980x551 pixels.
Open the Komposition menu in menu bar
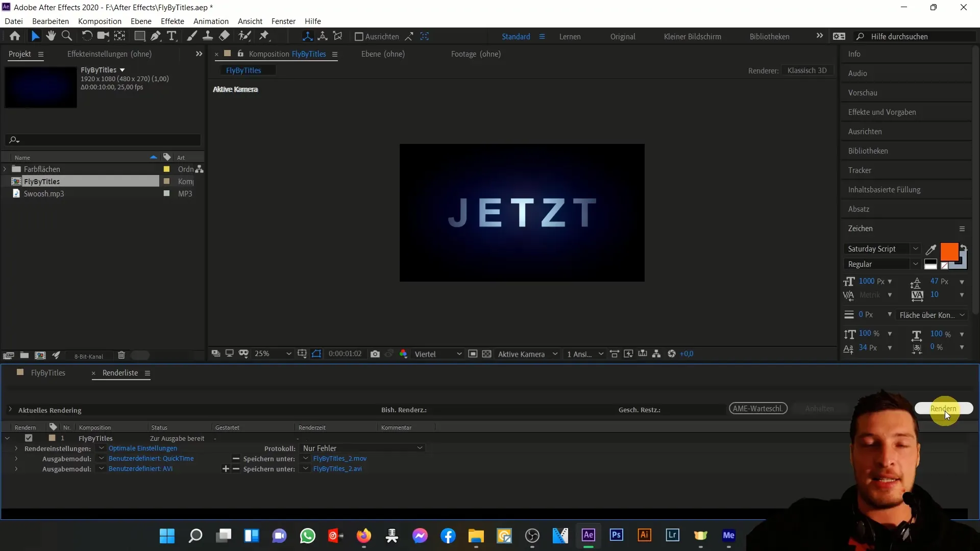[99, 21]
